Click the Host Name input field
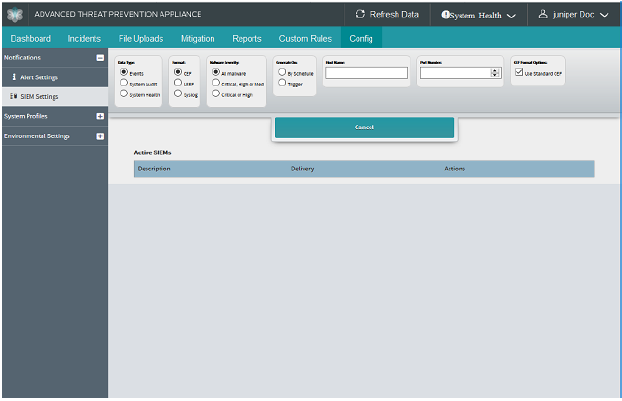Viewport: 622px width, 401px height. pyautogui.click(x=366, y=73)
